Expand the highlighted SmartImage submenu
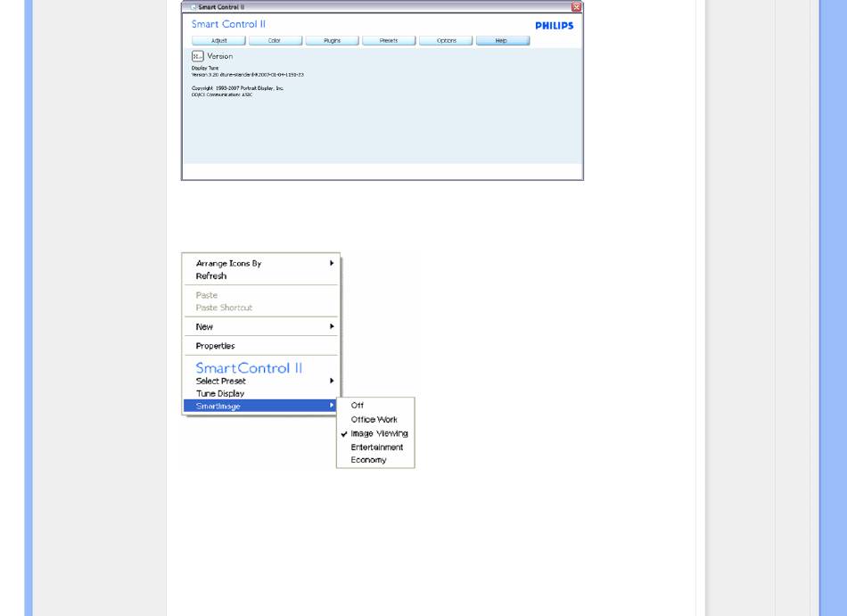Image resolution: width=847 pixels, height=616 pixels. pos(261,406)
